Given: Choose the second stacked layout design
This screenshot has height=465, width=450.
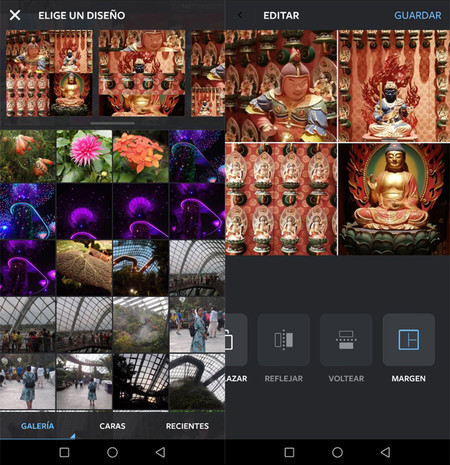Looking at the screenshot, I should point(142,73).
